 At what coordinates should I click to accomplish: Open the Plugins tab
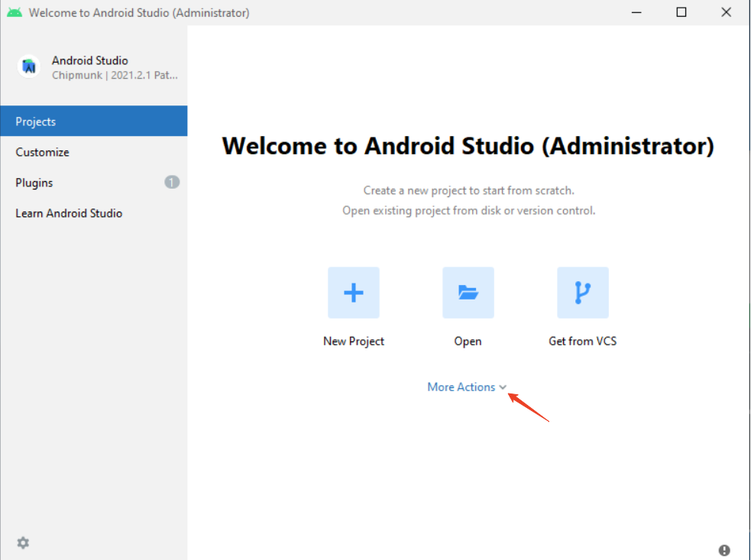point(94,183)
